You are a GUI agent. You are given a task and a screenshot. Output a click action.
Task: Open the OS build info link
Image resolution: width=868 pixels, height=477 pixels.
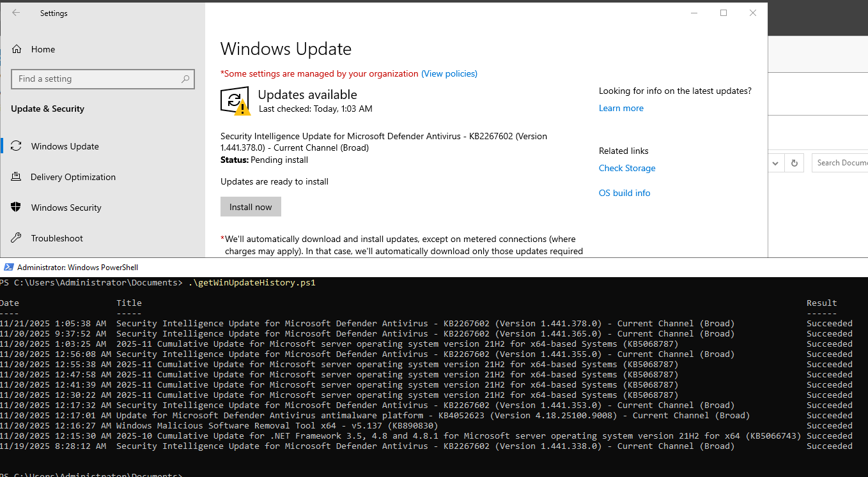[x=624, y=193]
